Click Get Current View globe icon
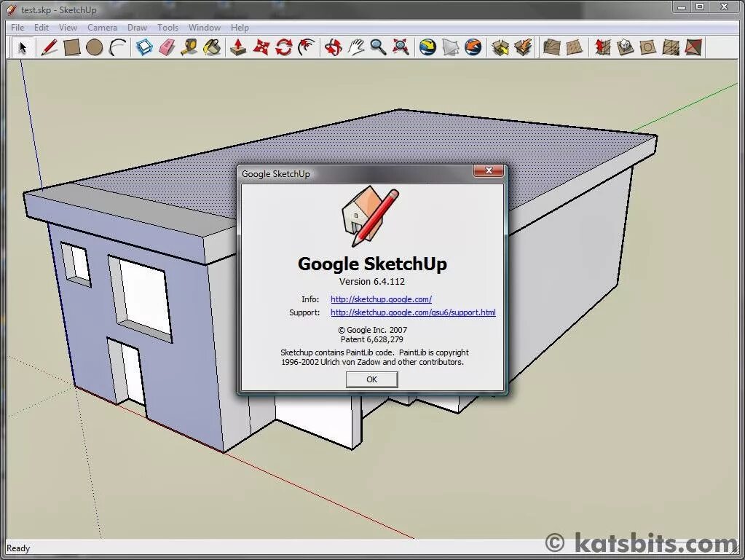This screenshot has width=745, height=560. [x=427, y=47]
